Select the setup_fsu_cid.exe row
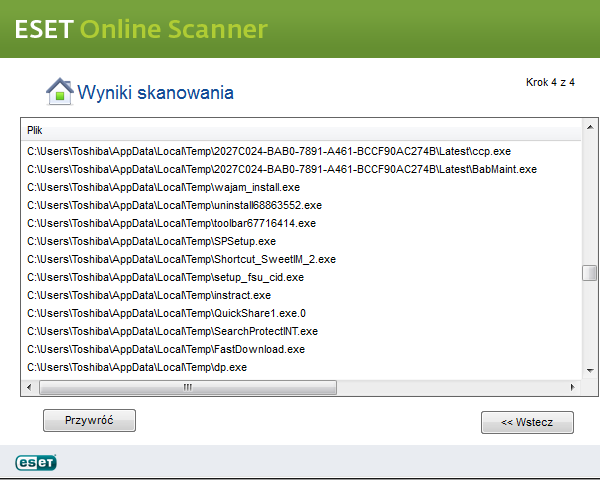Viewport: 600px width, 480px height. (302, 277)
